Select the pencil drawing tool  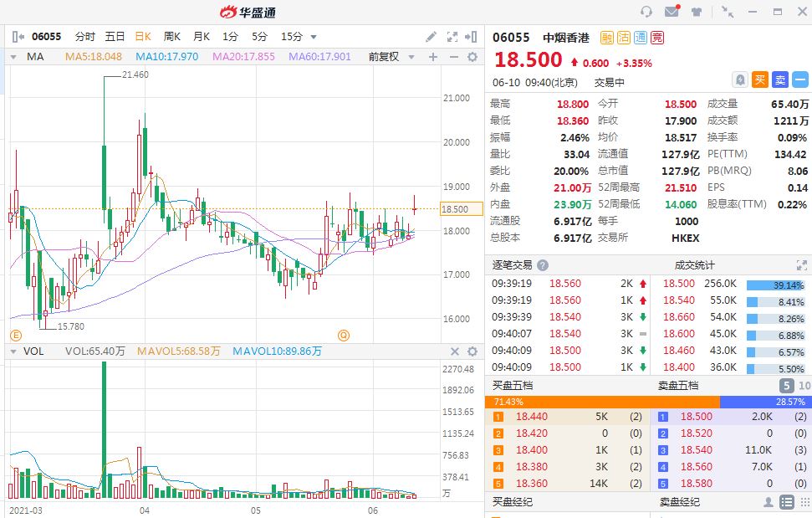(x=431, y=36)
